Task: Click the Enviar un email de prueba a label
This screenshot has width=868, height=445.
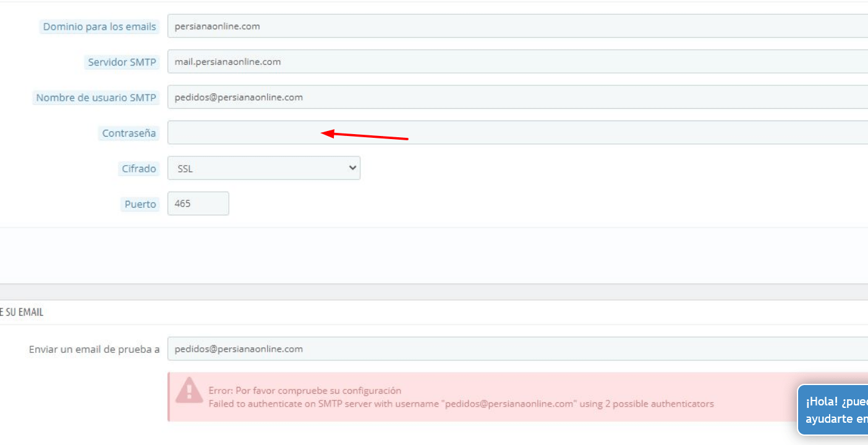Action: (x=94, y=349)
